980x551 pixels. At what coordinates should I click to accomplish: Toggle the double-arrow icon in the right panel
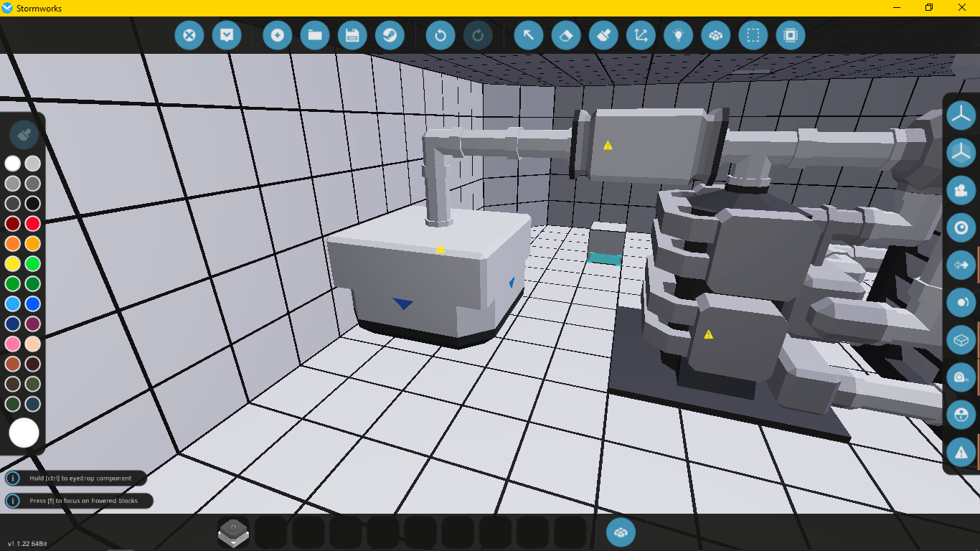tap(961, 265)
